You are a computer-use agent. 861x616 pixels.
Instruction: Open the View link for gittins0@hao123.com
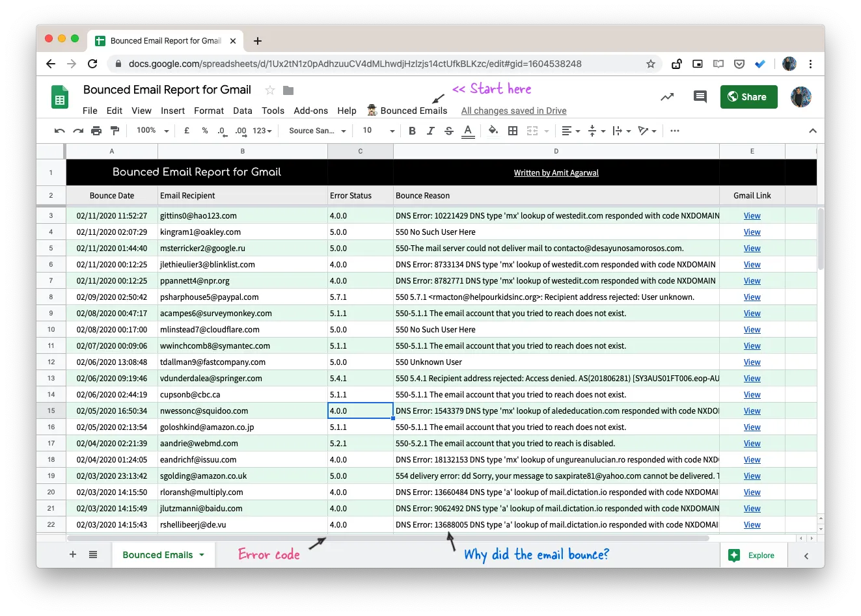(752, 215)
